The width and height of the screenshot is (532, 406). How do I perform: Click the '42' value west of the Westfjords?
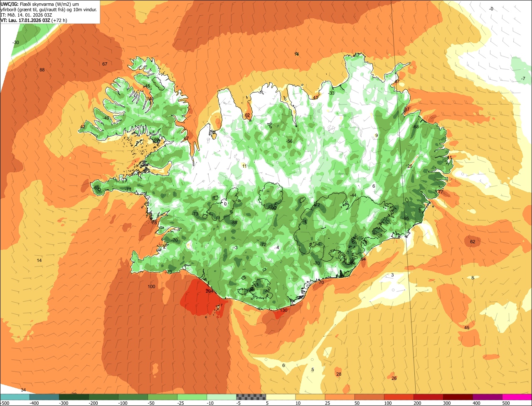83,127
